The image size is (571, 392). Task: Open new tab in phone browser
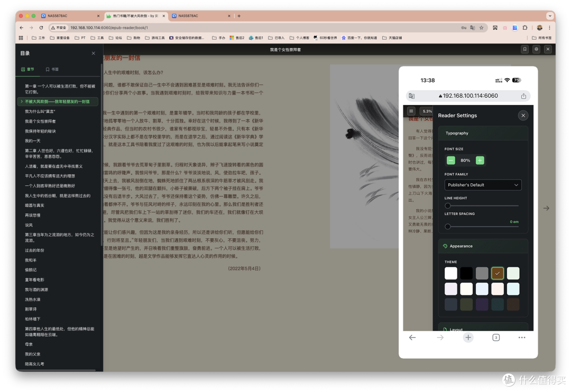click(468, 338)
